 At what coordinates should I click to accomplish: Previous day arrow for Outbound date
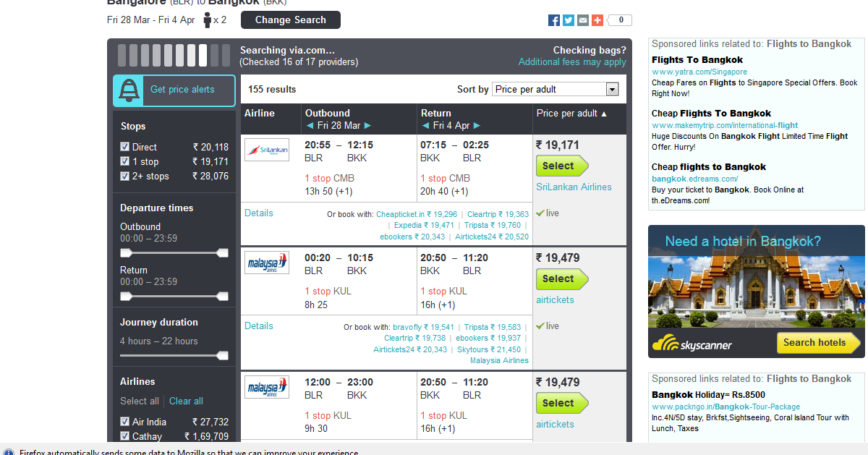310,126
